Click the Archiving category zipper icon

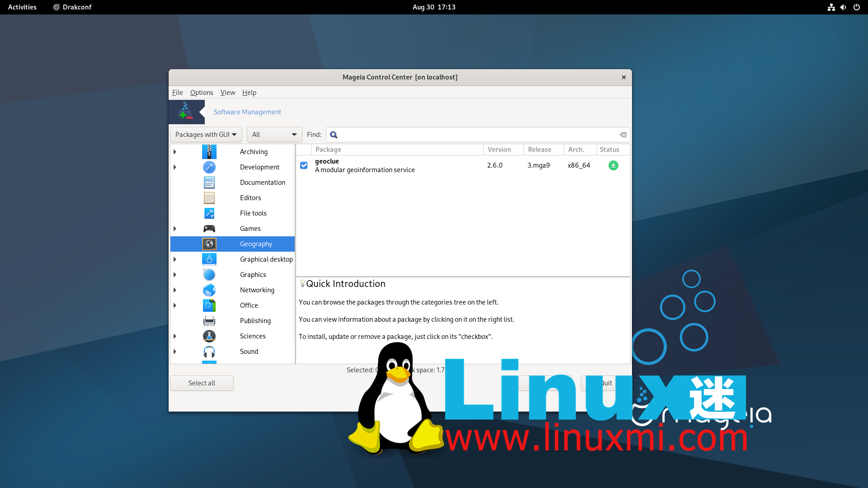coord(209,152)
